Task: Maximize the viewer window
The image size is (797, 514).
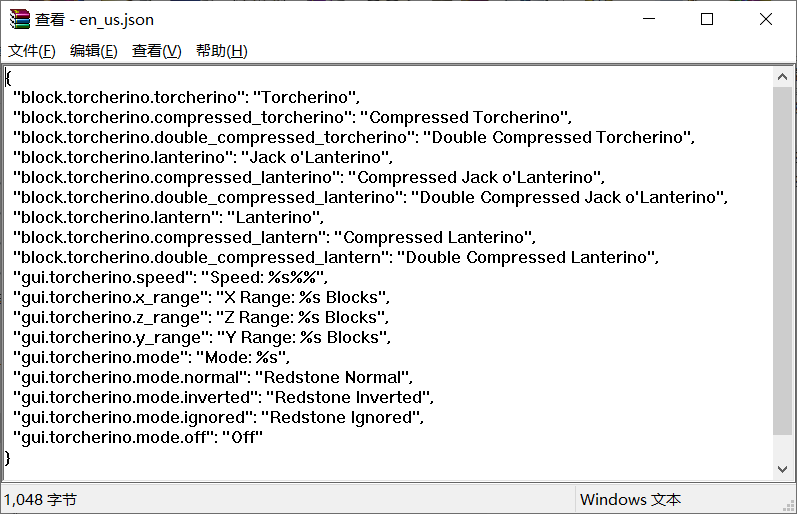Action: pos(707,19)
